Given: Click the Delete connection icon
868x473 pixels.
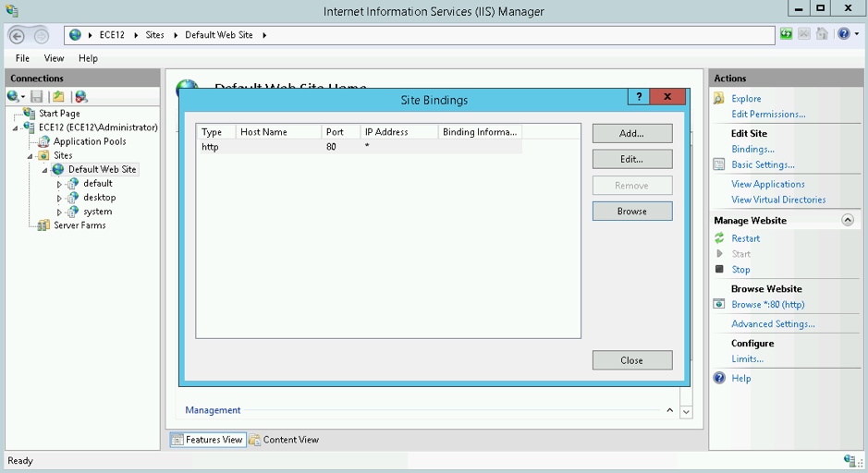Looking at the screenshot, I should [80, 96].
